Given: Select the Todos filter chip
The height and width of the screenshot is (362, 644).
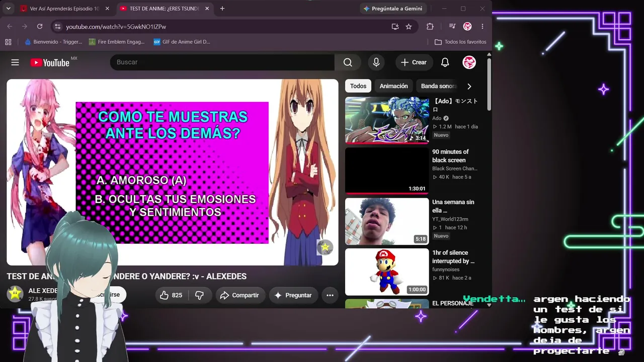Looking at the screenshot, I should [x=358, y=86].
